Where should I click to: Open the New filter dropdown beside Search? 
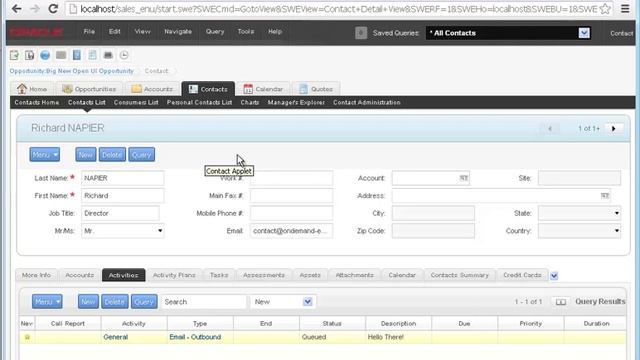point(307,302)
